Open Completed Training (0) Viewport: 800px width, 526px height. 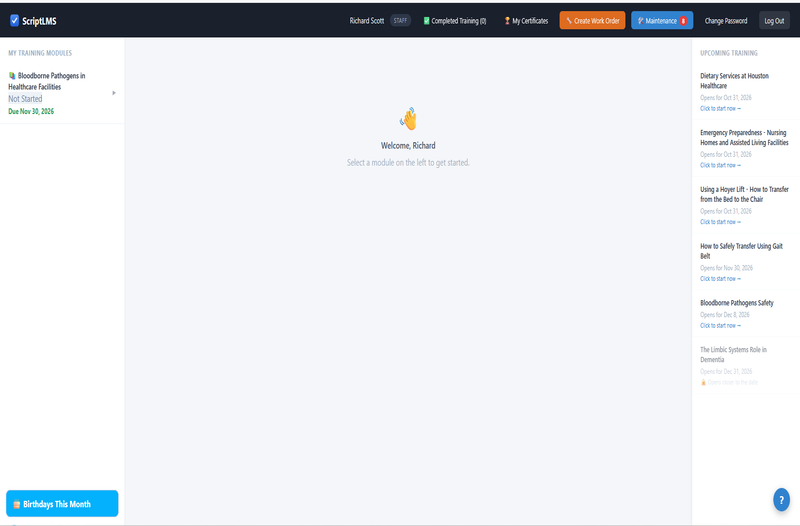coord(455,21)
